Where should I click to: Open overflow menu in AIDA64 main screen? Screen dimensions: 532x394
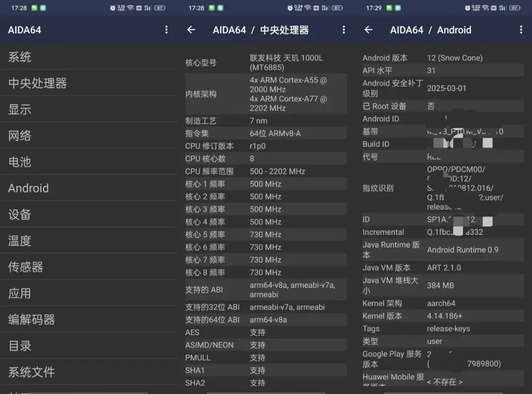coord(166,30)
